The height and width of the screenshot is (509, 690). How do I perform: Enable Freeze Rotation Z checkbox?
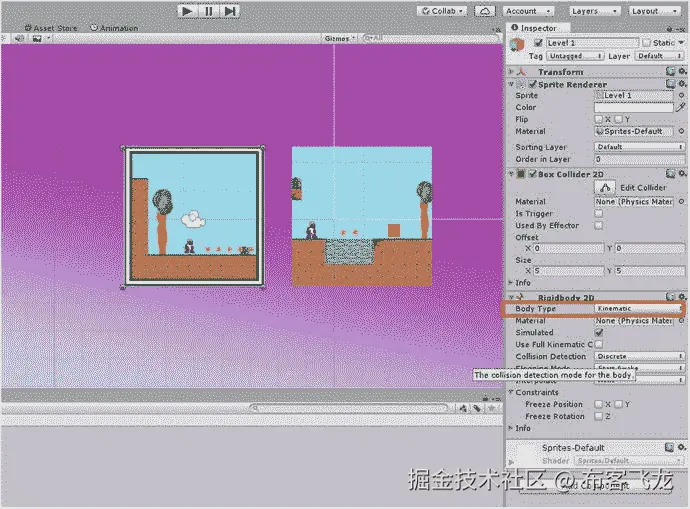(x=598, y=416)
